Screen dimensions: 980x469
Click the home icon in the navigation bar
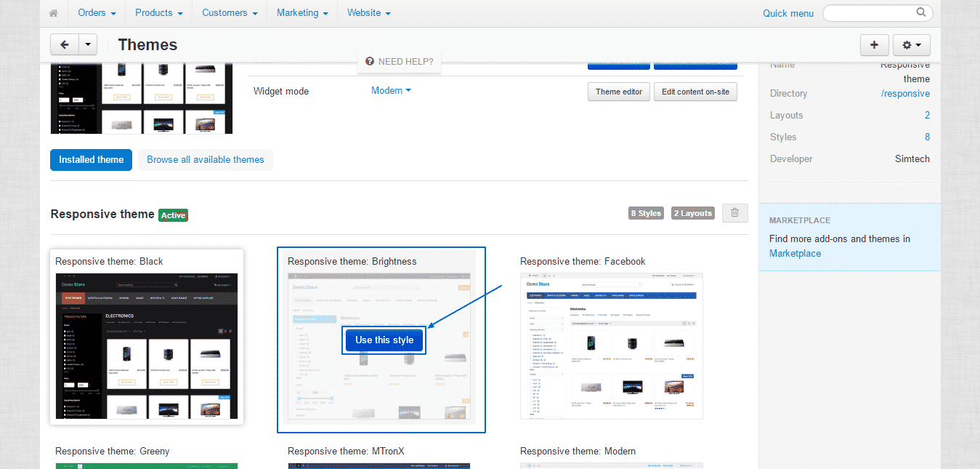tap(53, 12)
